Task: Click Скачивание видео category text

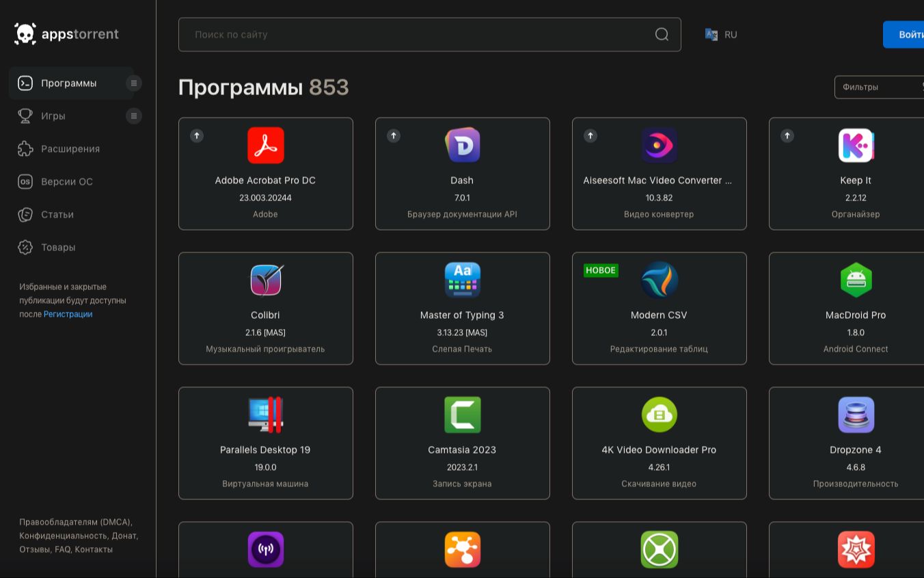Action: pos(659,484)
